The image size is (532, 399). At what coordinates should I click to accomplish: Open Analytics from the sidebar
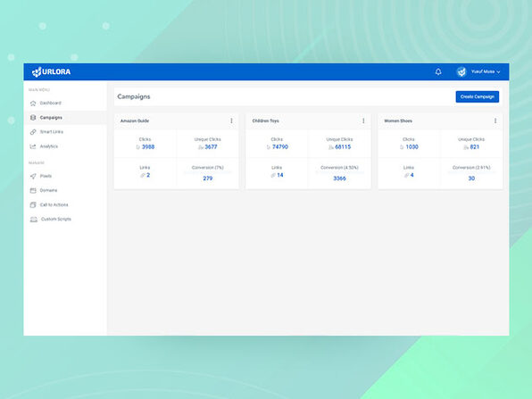tap(49, 146)
